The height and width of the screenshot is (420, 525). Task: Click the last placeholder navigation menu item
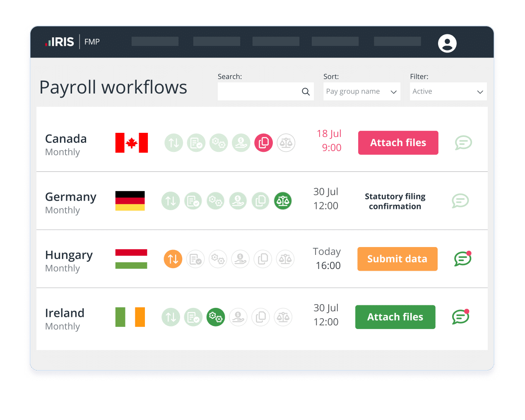coord(397,41)
